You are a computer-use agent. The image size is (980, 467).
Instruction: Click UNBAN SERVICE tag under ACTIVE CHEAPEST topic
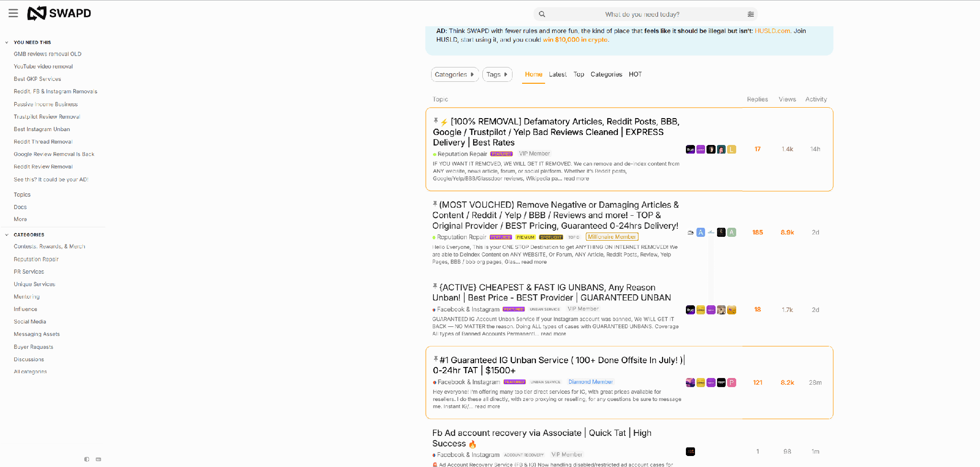tap(545, 310)
